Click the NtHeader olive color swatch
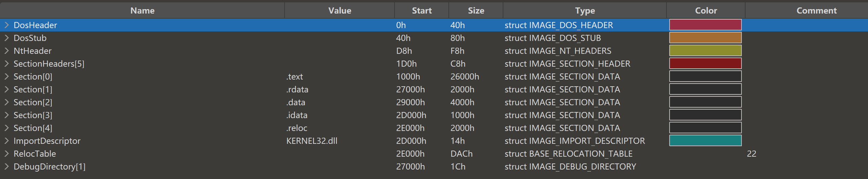 click(x=705, y=51)
